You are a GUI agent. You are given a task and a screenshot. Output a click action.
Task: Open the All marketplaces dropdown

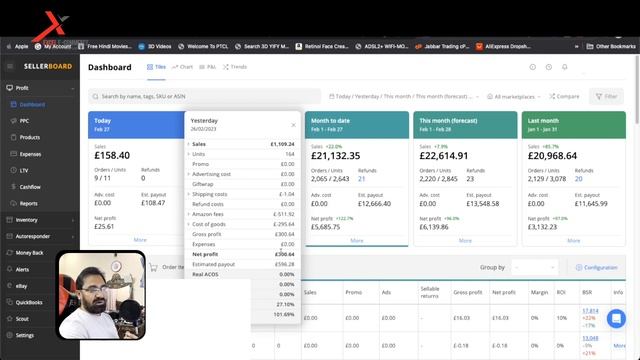coord(514,96)
